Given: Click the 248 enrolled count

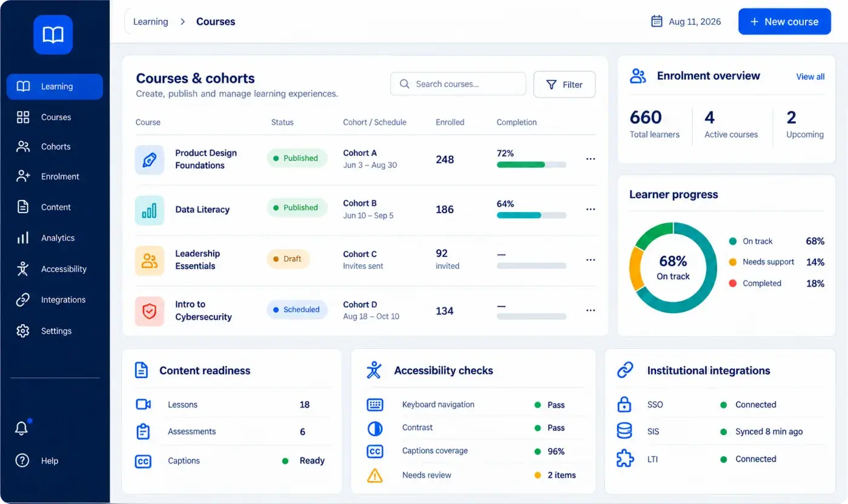Looking at the screenshot, I should pyautogui.click(x=445, y=159).
